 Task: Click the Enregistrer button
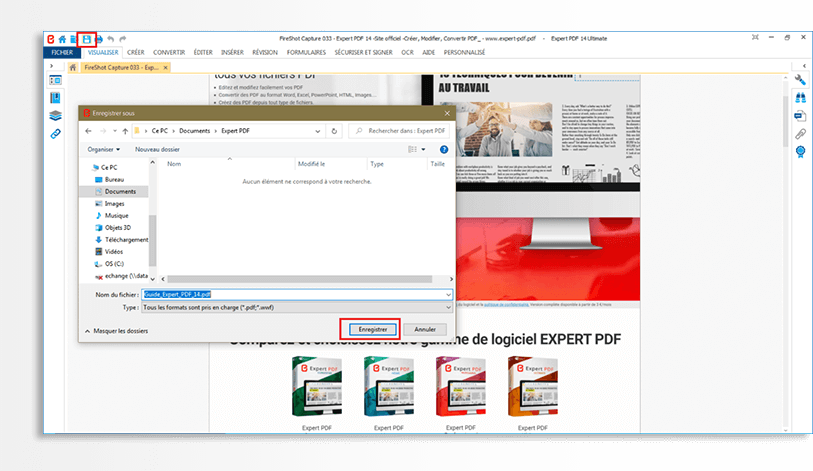point(372,329)
